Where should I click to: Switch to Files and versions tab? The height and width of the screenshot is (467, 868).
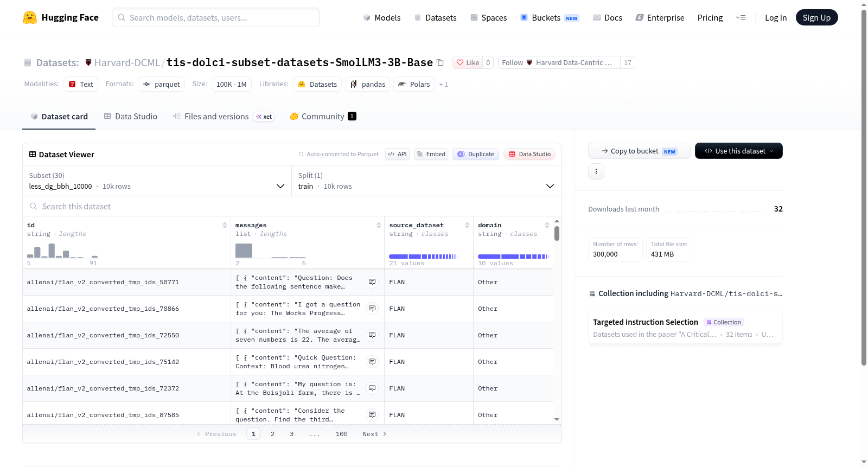pyautogui.click(x=224, y=117)
